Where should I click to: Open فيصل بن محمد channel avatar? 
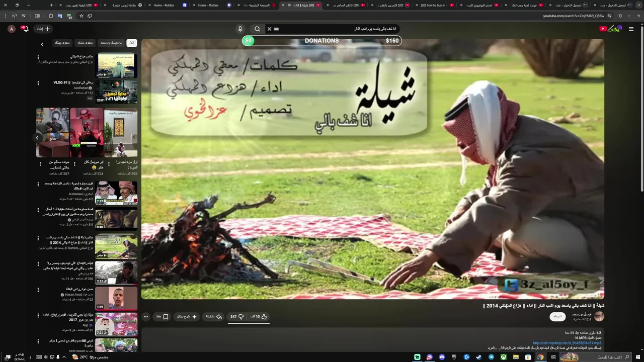[x=599, y=316]
